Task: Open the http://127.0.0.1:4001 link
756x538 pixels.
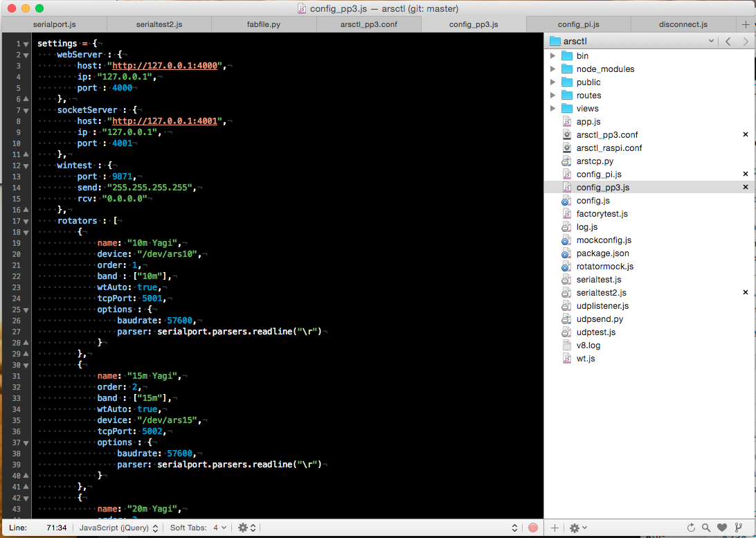Action: (x=164, y=121)
